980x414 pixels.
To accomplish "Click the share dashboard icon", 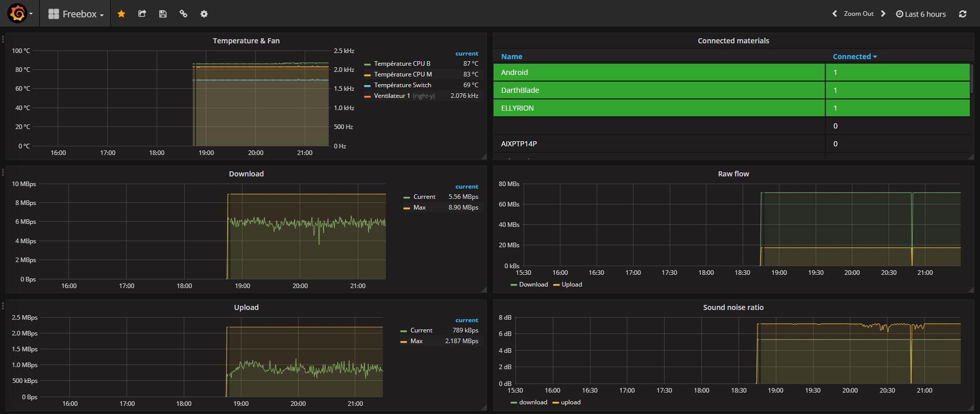I will coord(142,14).
